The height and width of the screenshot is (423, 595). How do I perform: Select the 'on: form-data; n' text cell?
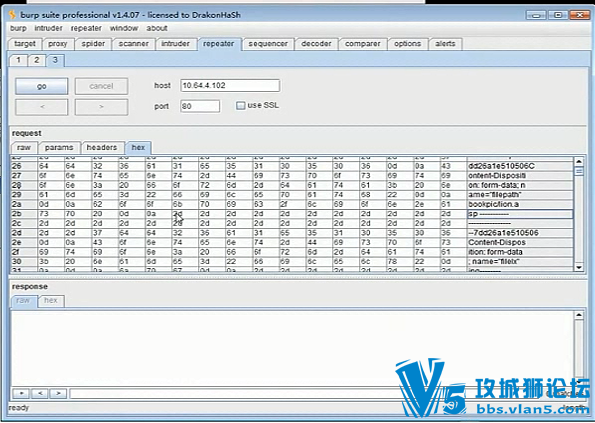coord(519,185)
